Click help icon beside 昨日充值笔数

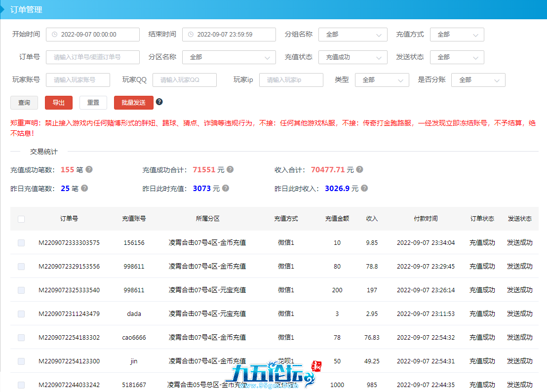click(x=84, y=188)
